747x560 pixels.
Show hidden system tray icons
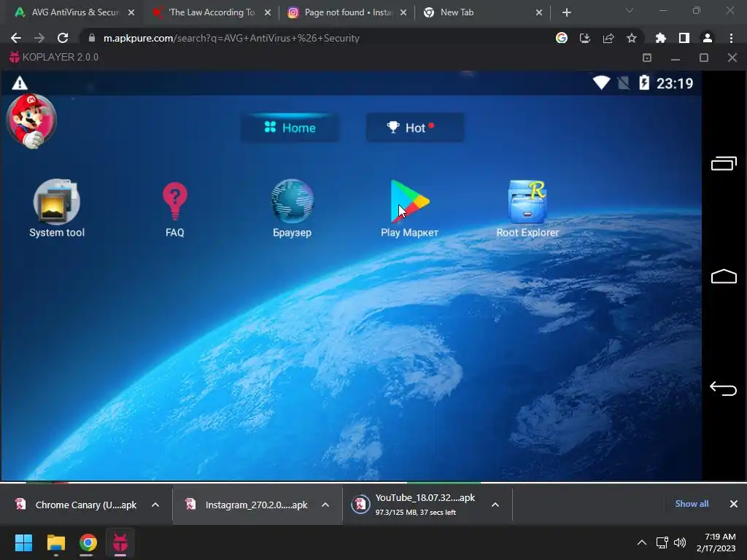pyautogui.click(x=642, y=542)
